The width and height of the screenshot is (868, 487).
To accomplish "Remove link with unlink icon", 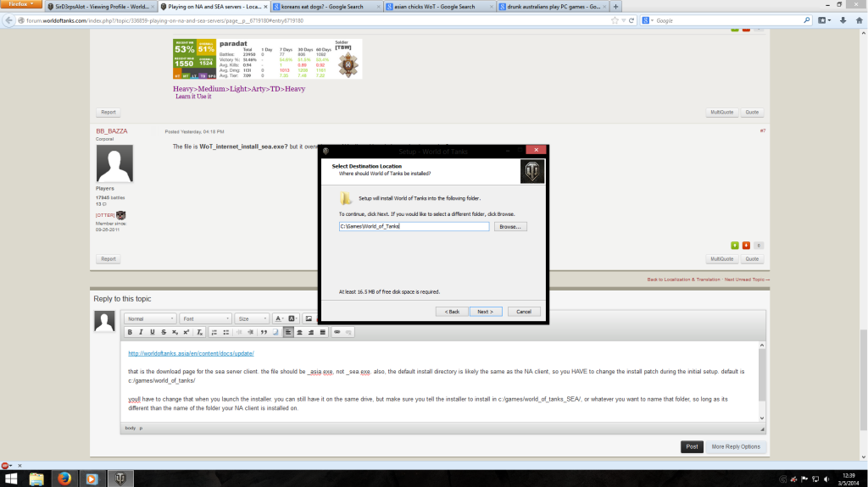I will pos(348,332).
